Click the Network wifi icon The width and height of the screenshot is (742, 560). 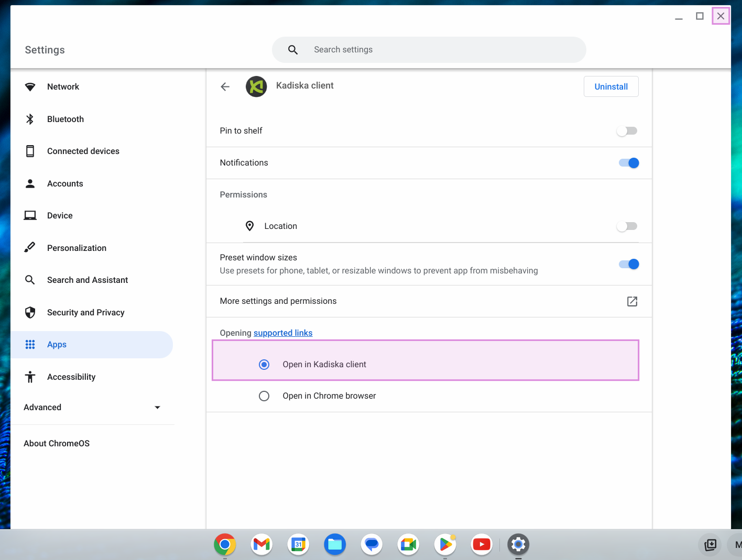(x=30, y=87)
